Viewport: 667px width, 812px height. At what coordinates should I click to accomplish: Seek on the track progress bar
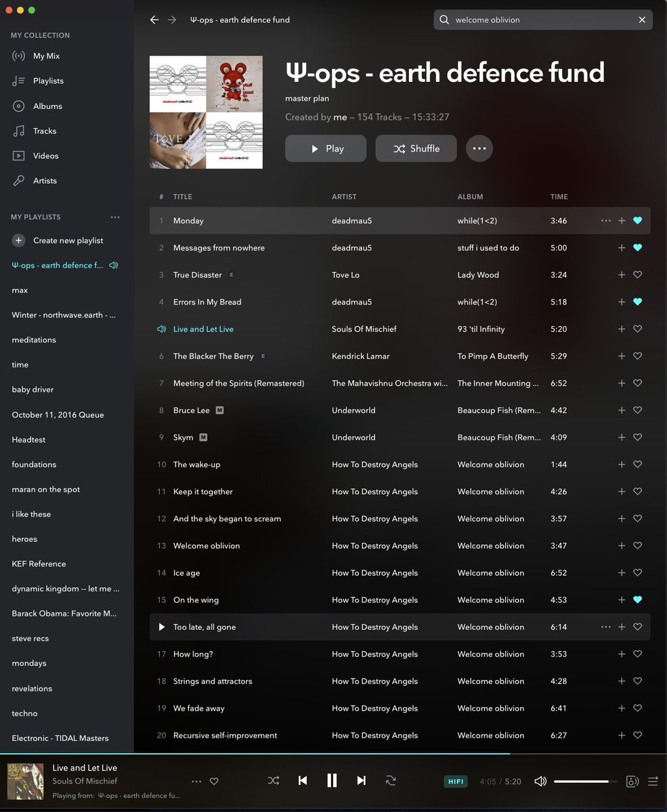point(333,753)
